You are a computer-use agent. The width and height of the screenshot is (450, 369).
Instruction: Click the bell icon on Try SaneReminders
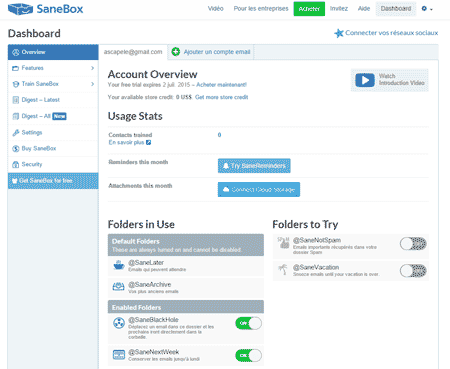(x=226, y=166)
